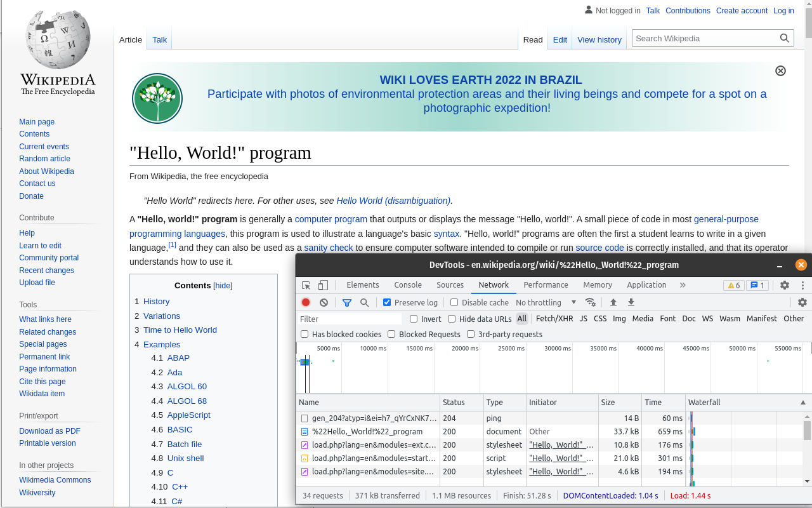Stop recording the network log
Screen dimensions: 812x508
pos(306,303)
